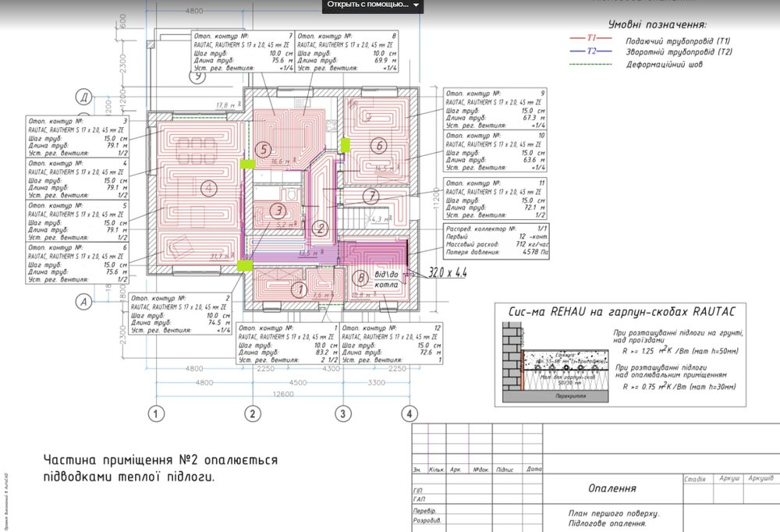Click room number 4 circle in plan

[x=208, y=188]
